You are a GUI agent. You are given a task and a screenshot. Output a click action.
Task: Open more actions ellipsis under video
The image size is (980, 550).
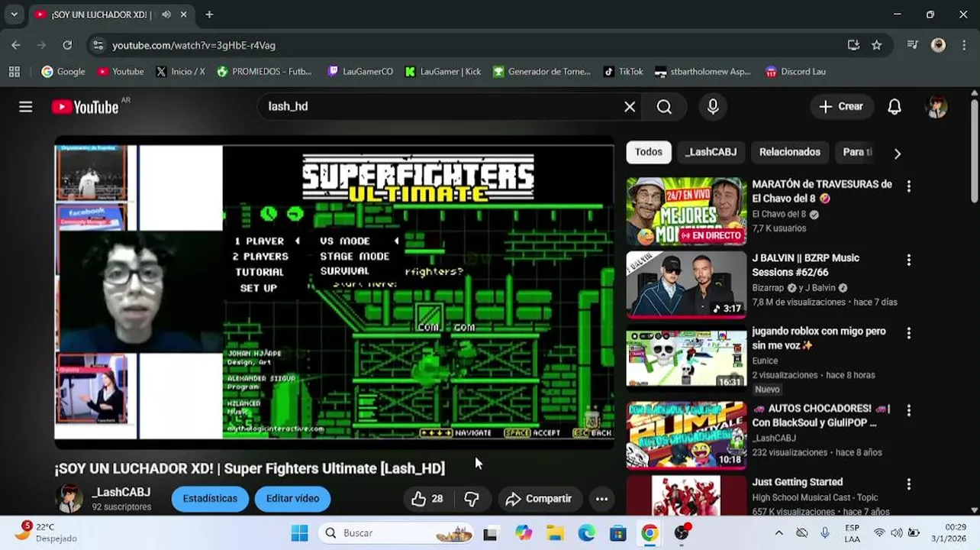click(x=601, y=499)
